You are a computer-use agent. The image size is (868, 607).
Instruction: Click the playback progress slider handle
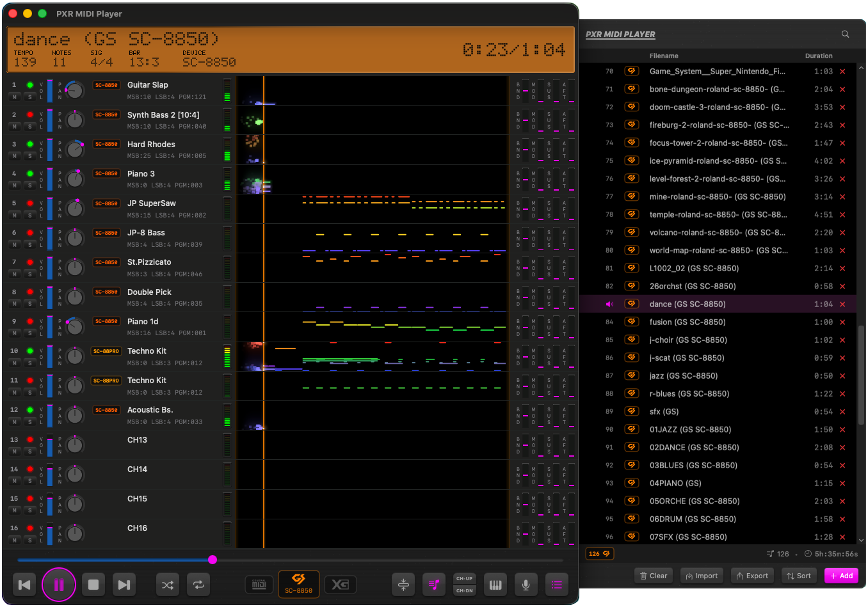click(213, 560)
